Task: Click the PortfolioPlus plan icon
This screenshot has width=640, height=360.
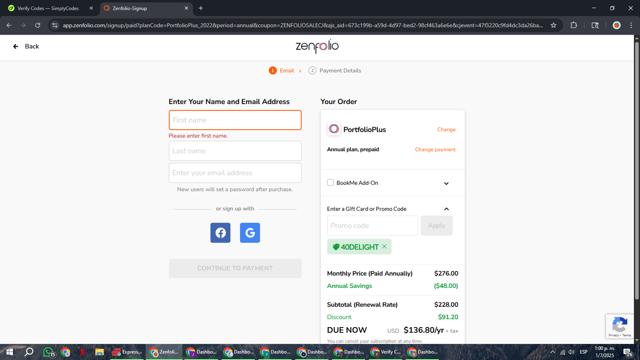Action: tap(333, 129)
